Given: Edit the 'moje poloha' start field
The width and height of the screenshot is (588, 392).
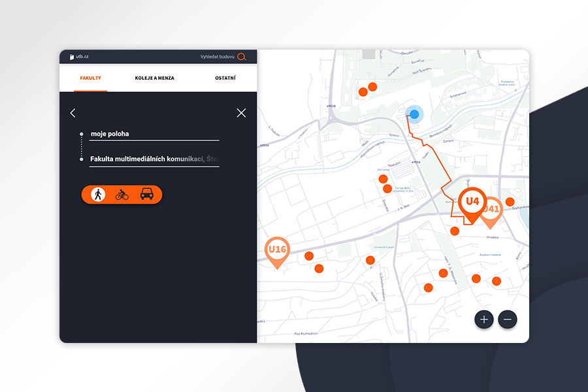Looking at the screenshot, I should [154, 134].
